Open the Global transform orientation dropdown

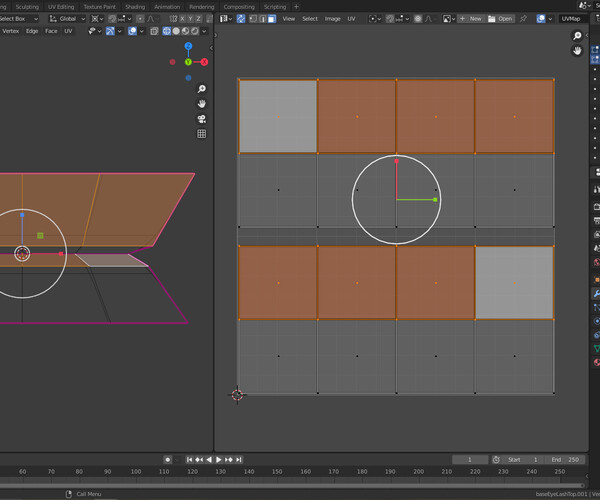pyautogui.click(x=67, y=19)
